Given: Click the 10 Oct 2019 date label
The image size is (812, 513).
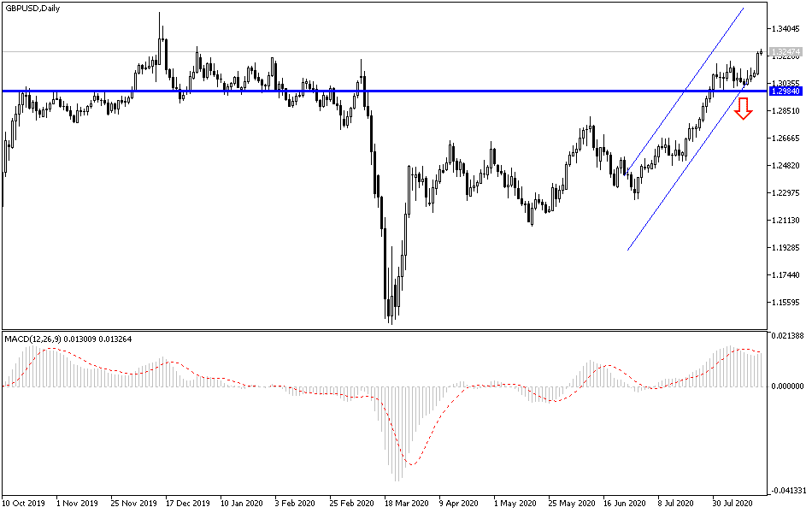Looking at the screenshot, I should coord(24,504).
